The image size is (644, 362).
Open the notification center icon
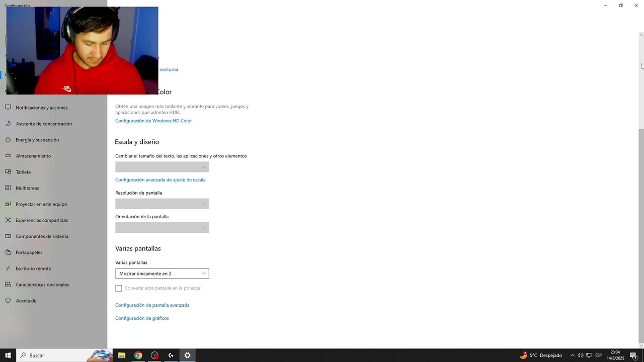point(634,355)
